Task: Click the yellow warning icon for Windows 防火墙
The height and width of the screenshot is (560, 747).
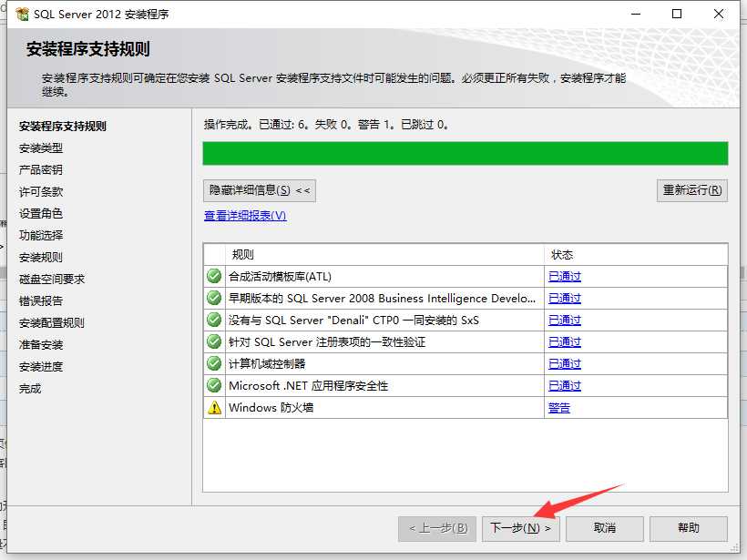Action: [x=214, y=408]
